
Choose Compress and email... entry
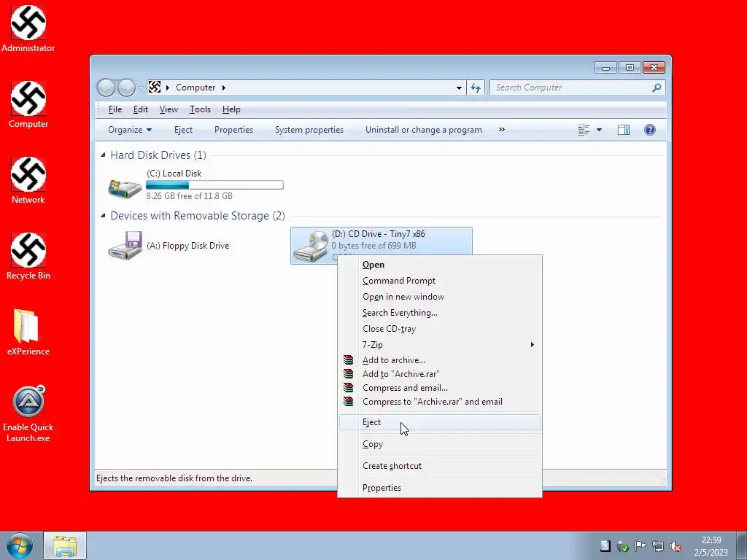coord(439,388)
